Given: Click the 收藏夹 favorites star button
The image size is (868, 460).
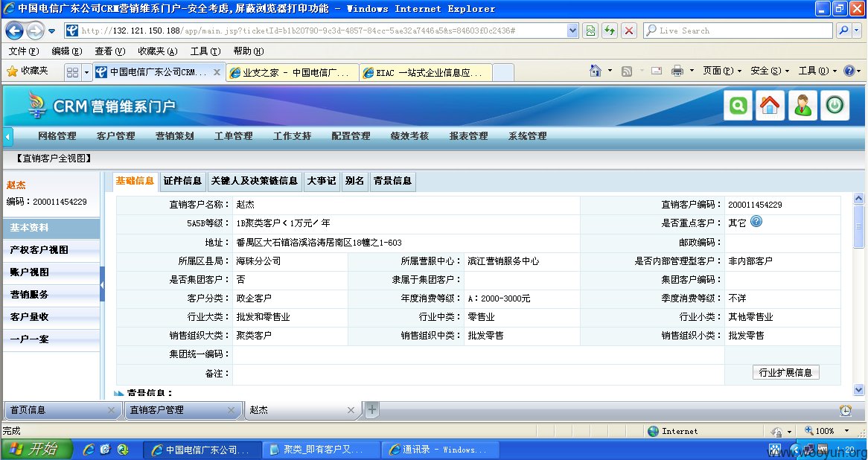Looking at the screenshot, I should 27,71.
